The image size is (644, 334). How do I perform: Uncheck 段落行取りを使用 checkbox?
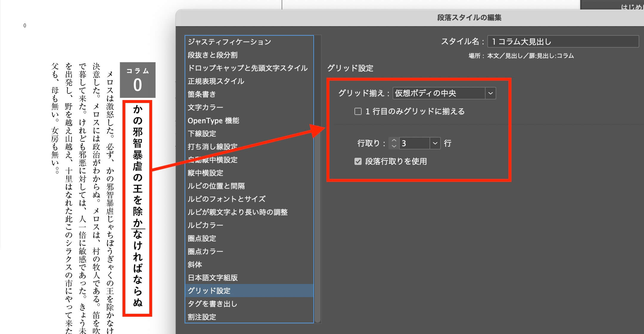click(358, 162)
